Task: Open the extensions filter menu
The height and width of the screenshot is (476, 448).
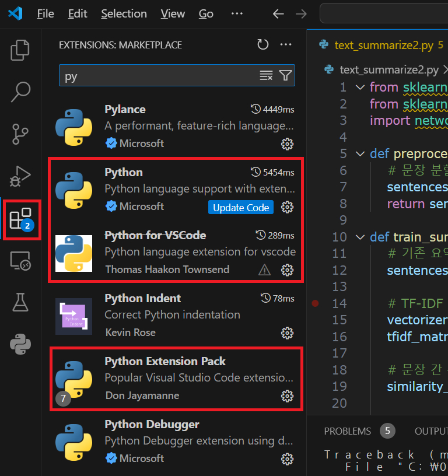Action: click(x=285, y=75)
